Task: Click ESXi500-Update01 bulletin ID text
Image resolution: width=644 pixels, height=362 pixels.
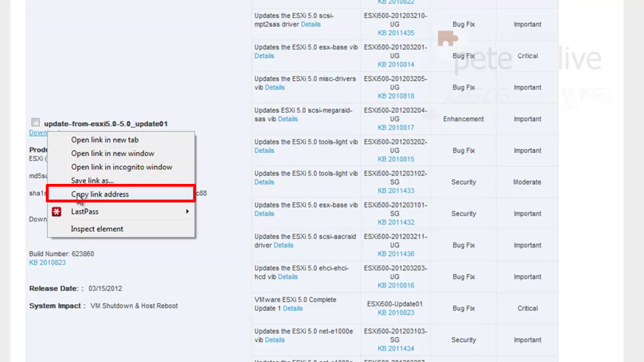Action: click(395, 304)
